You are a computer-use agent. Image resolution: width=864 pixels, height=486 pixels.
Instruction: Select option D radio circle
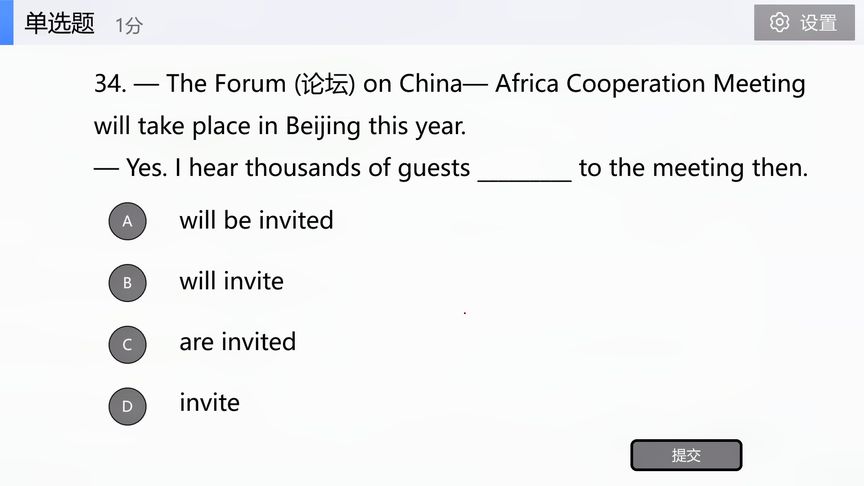[x=127, y=406]
